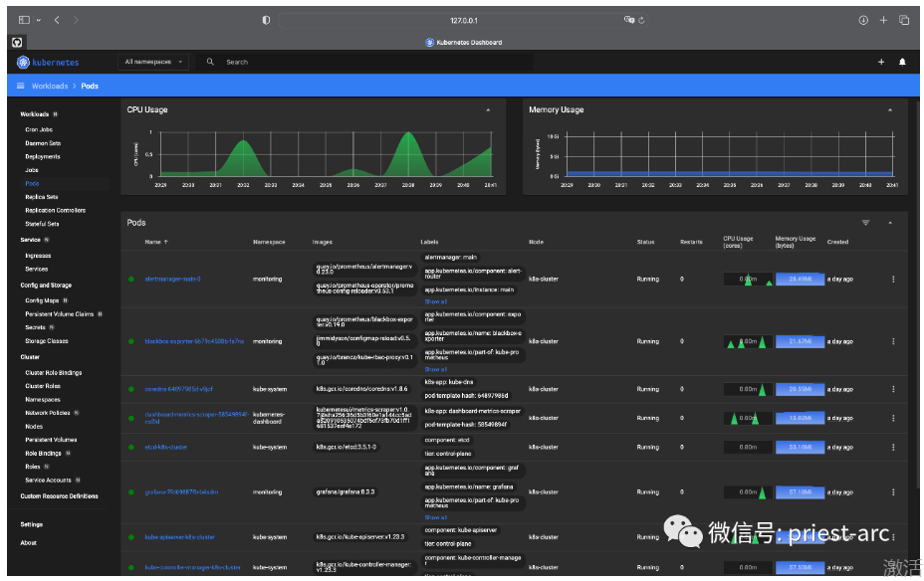
Task: Open the All namespaces dropdown
Action: (x=153, y=62)
